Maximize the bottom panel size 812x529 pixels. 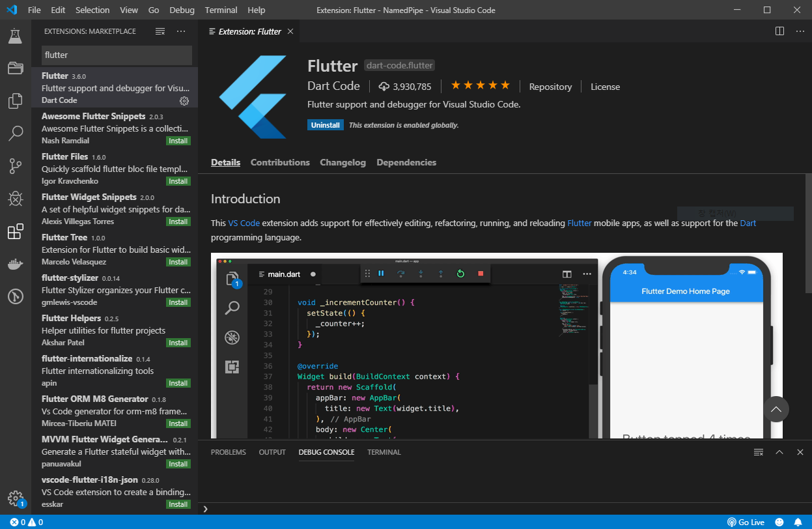pos(779,452)
